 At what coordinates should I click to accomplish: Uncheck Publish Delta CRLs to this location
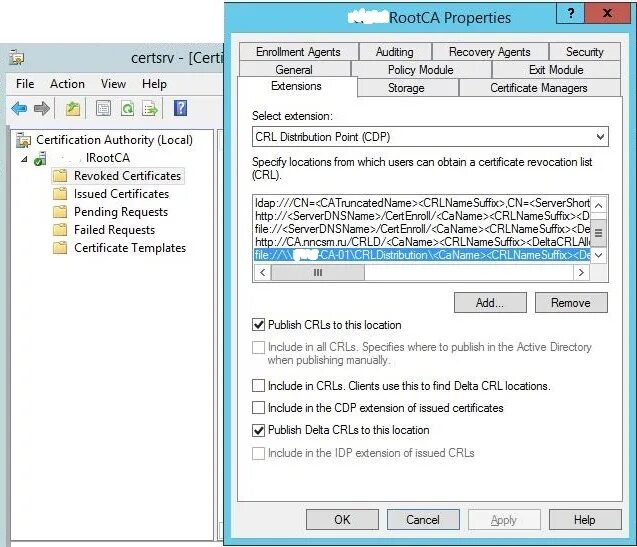pos(258,430)
